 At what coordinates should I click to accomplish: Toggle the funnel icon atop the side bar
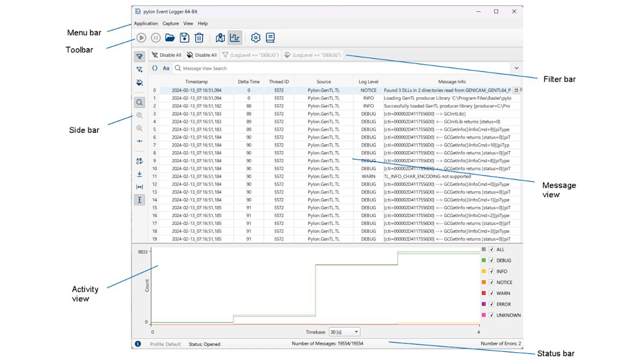point(140,56)
